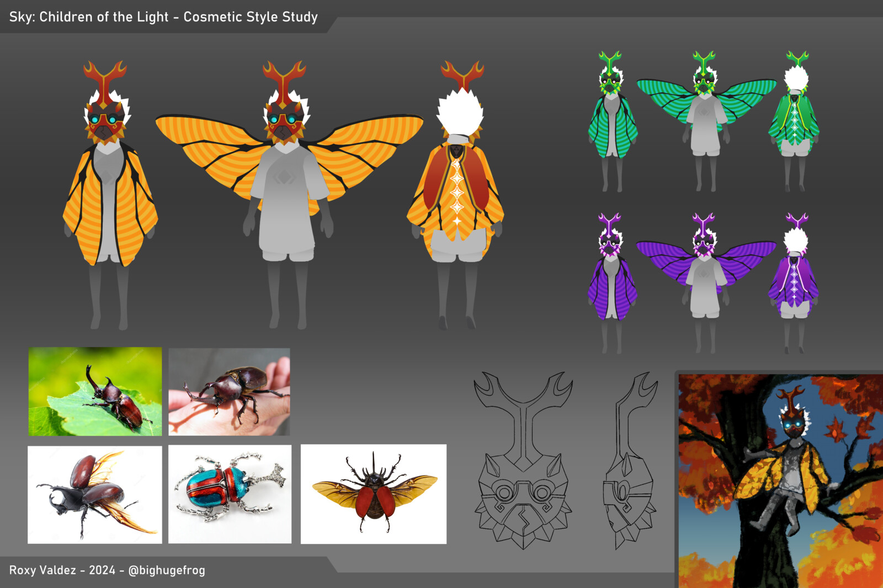Click the front-view mask line drawing
883x588 pixels.
(523, 460)
